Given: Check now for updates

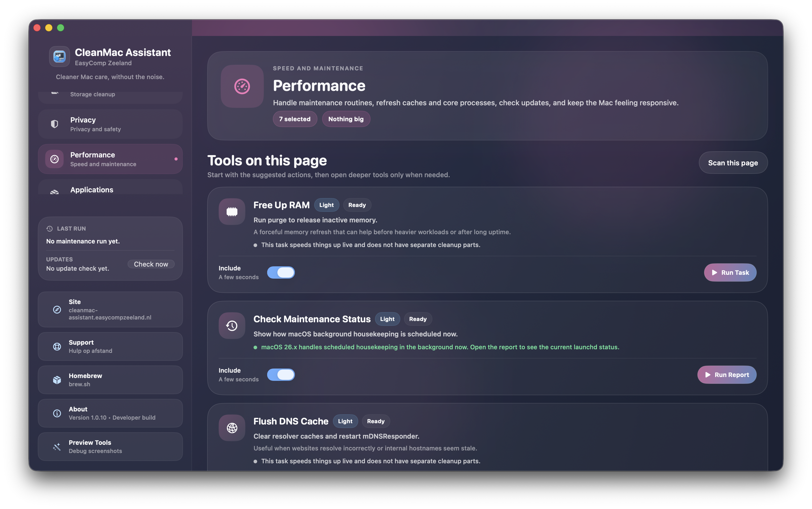Looking at the screenshot, I should tap(151, 264).
